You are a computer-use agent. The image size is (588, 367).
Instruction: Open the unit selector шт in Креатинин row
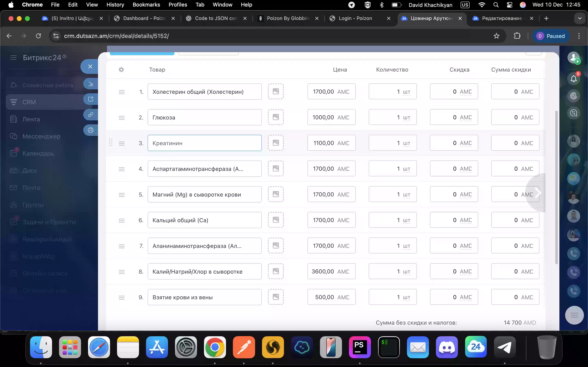coord(406,143)
